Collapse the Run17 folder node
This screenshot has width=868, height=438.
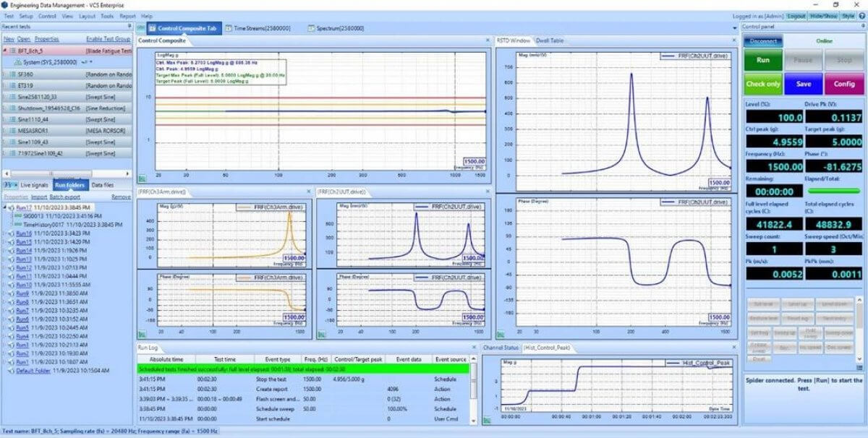5,207
